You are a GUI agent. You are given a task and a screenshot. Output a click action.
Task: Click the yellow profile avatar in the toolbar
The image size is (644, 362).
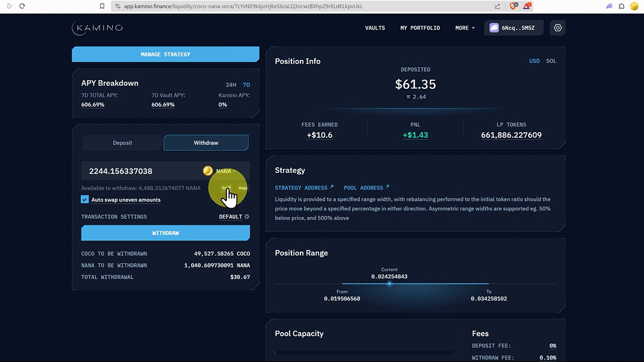coord(634,6)
